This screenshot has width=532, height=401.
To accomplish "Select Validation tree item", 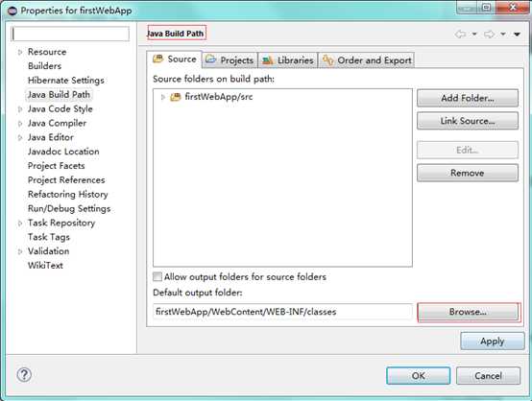I will pos(49,251).
